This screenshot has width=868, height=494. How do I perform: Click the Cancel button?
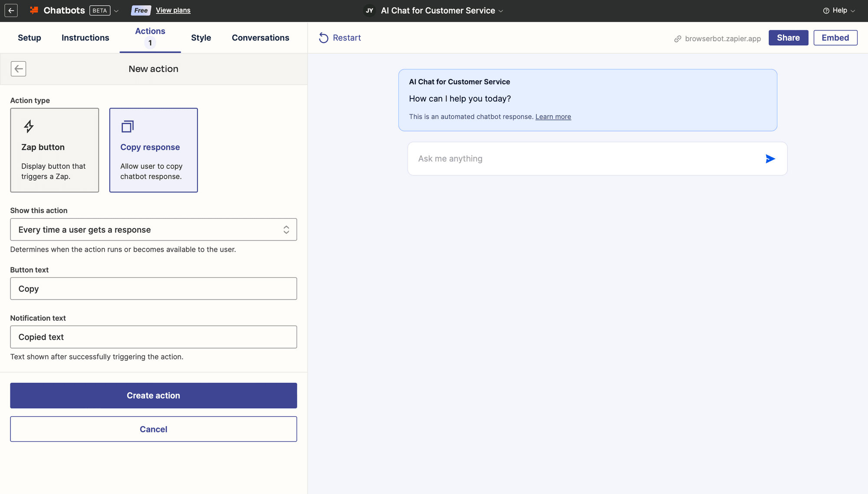pos(153,429)
